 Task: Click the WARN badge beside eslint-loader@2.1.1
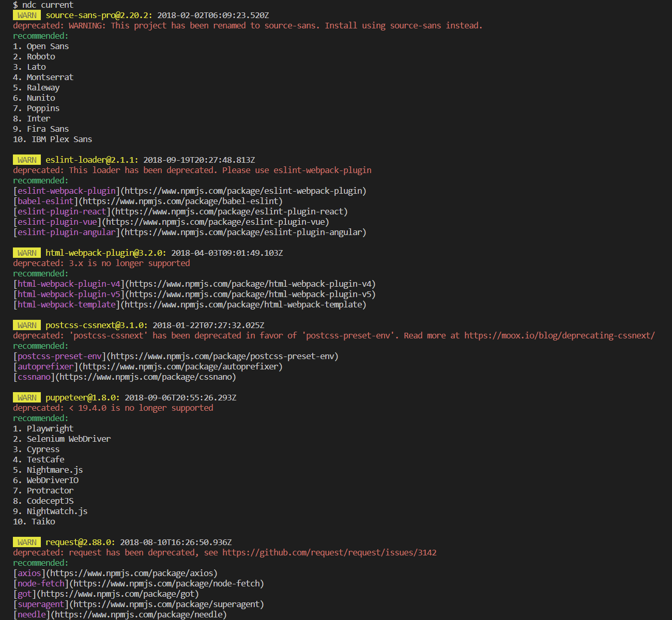tap(27, 160)
